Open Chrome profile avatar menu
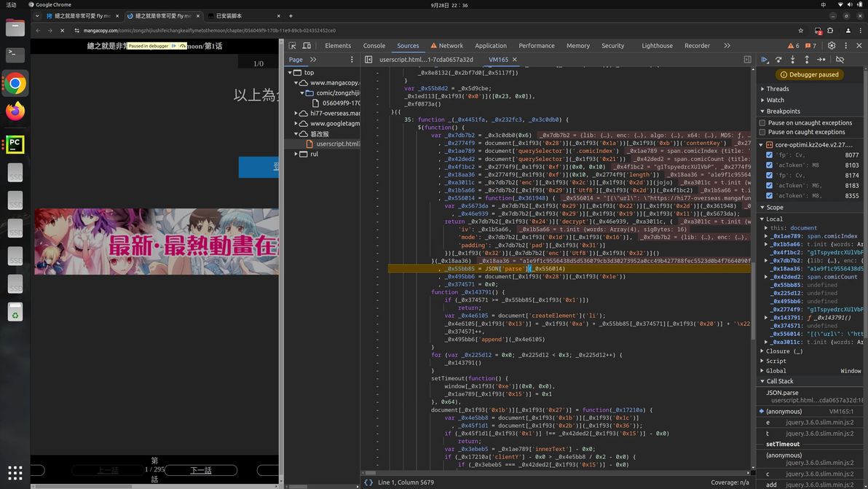 click(848, 31)
